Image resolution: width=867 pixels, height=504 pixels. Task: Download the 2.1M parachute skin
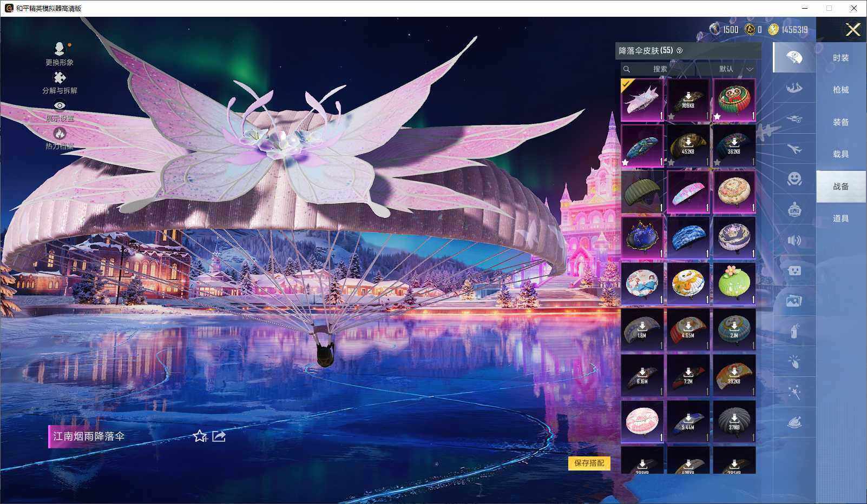734,330
